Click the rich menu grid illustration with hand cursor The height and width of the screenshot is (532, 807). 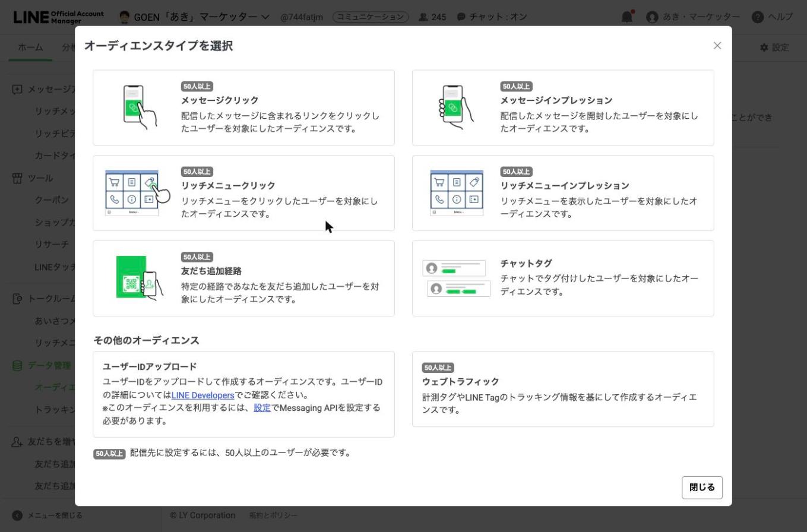tap(137, 192)
